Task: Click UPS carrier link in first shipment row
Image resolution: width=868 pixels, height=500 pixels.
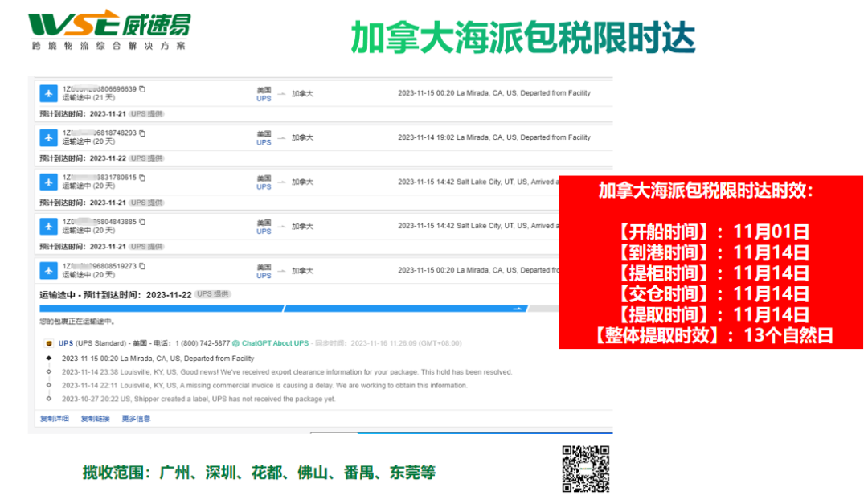Action: click(x=264, y=98)
